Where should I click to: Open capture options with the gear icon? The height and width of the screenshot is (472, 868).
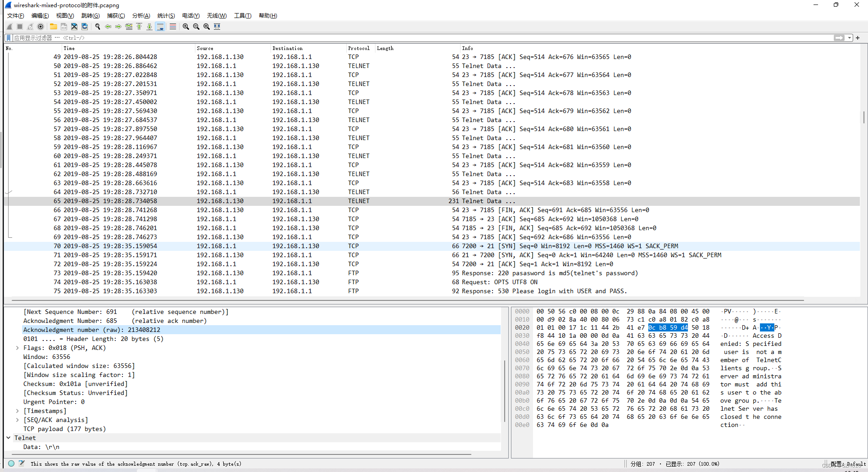[41, 27]
